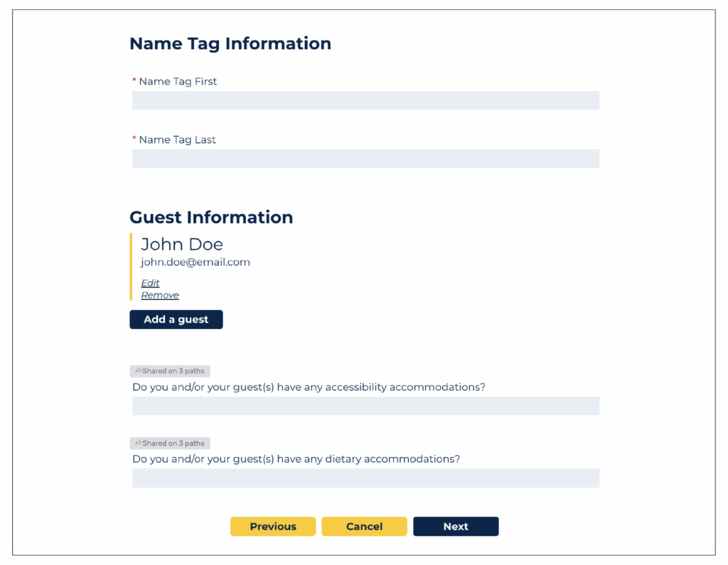
Task: Select the John Doe guest name
Action: [x=182, y=244]
